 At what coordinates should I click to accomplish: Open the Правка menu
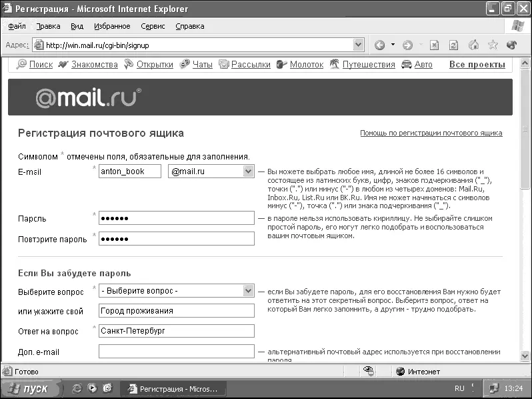[x=48, y=26]
